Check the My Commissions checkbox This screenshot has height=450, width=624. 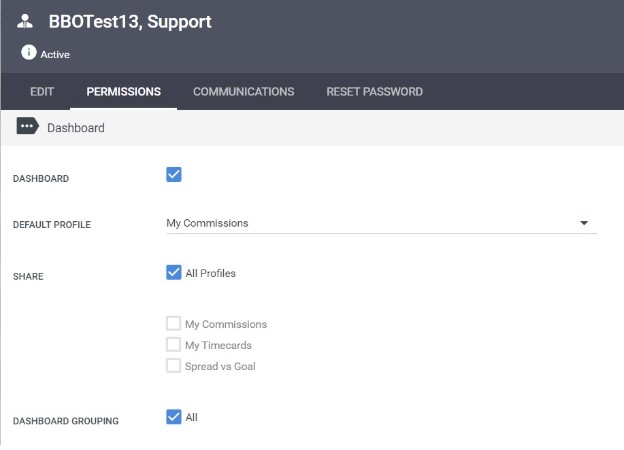[x=173, y=323]
